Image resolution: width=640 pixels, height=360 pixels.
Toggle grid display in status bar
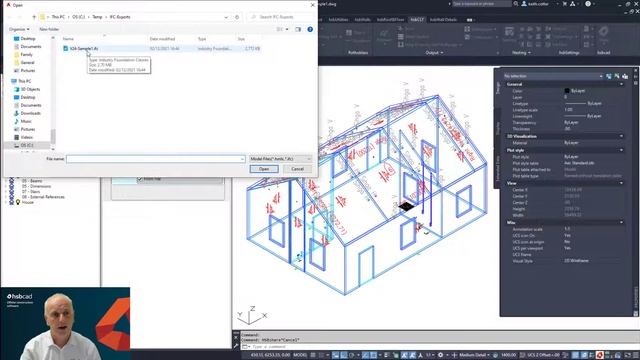pos(313,355)
